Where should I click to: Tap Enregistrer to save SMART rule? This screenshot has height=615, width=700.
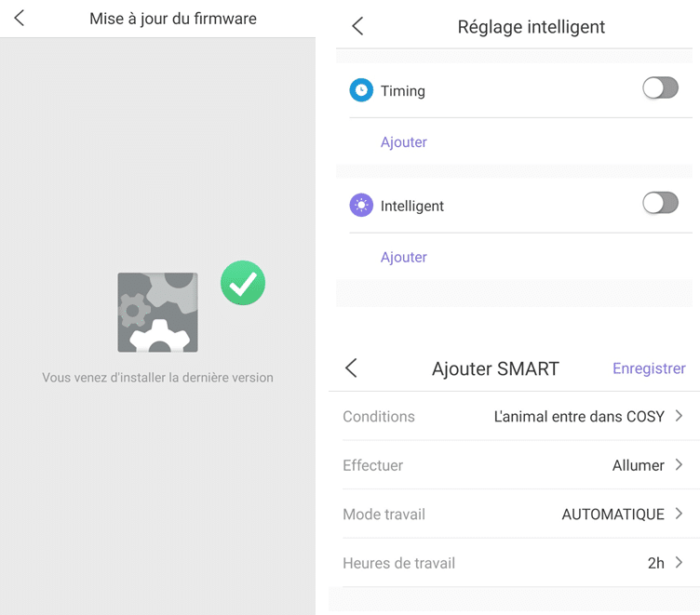pyautogui.click(x=649, y=368)
